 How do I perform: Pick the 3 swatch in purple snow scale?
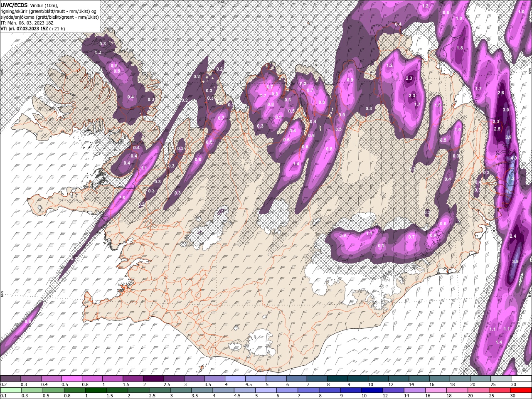pyautogui.click(x=195, y=379)
